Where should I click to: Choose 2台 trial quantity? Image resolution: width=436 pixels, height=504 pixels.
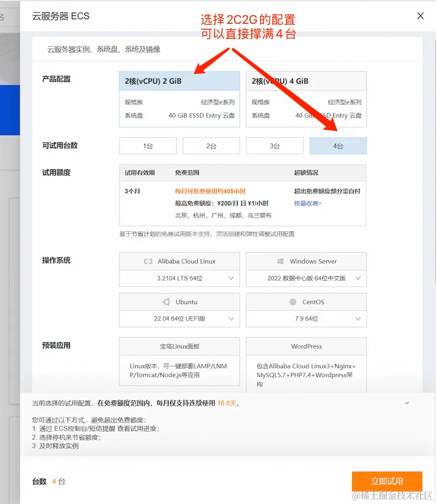[211, 146]
